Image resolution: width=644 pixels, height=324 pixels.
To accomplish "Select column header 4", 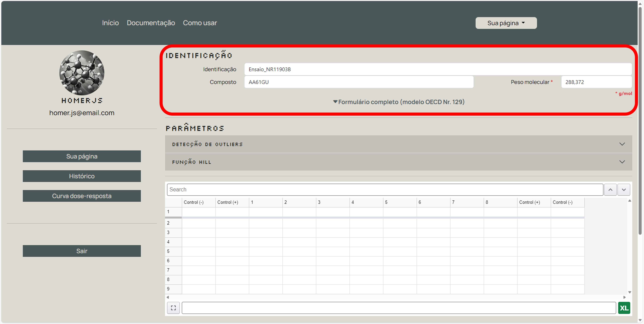I will pos(366,202).
